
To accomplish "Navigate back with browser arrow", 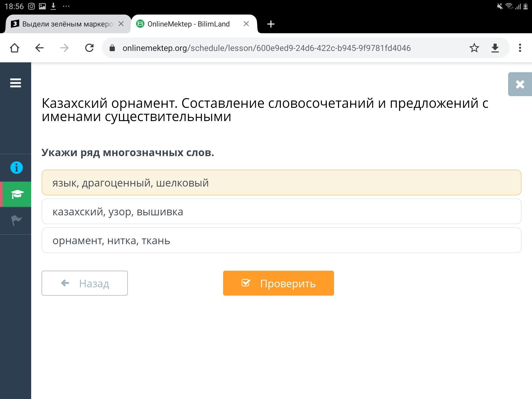I will pyautogui.click(x=39, y=48).
